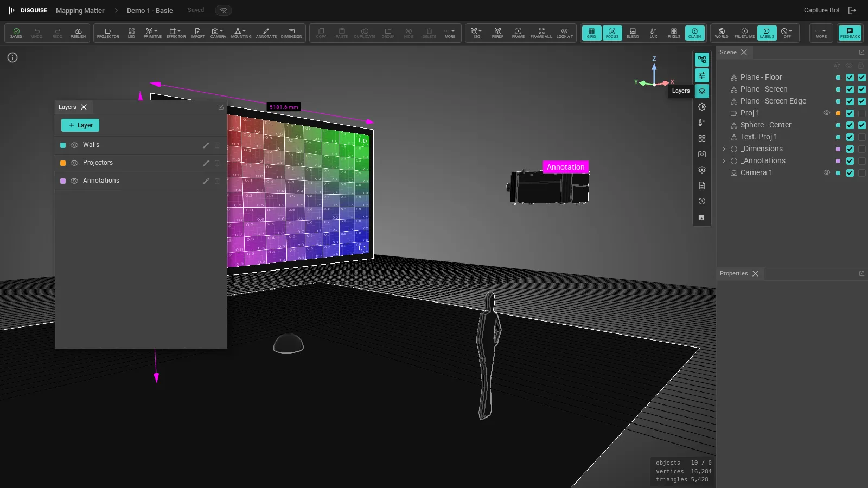
Task: Click the Projectors layer orange color swatch
Action: point(63,163)
